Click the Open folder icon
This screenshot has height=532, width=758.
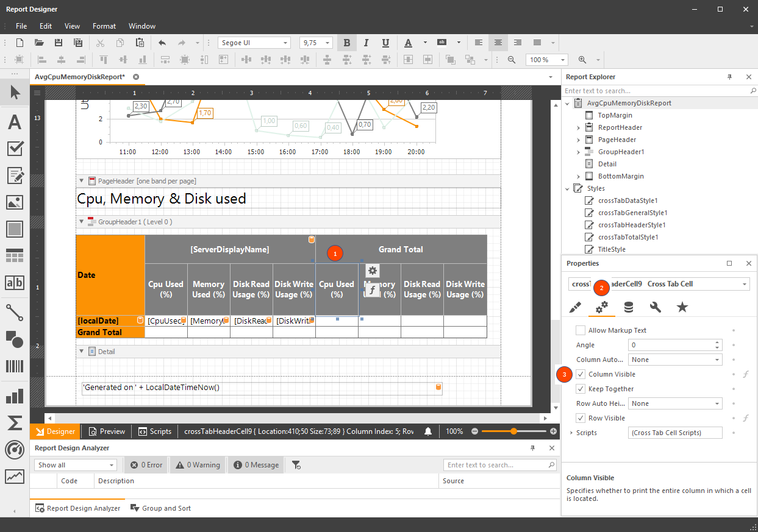pyautogui.click(x=39, y=43)
